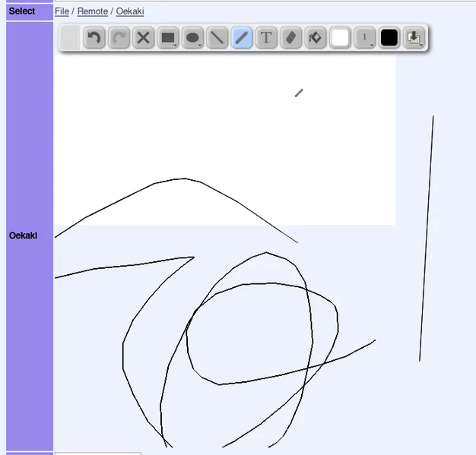Open the File breadcrumb link

pyautogui.click(x=62, y=11)
